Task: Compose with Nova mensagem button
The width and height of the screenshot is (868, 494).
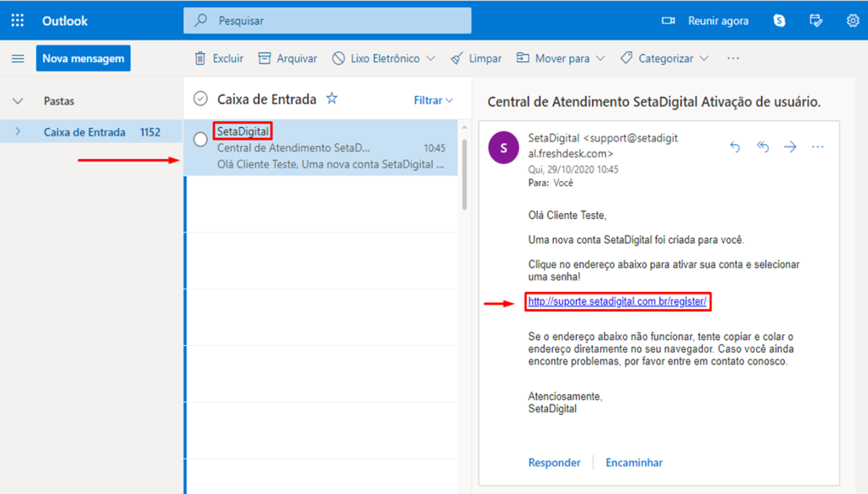Action: [83, 58]
